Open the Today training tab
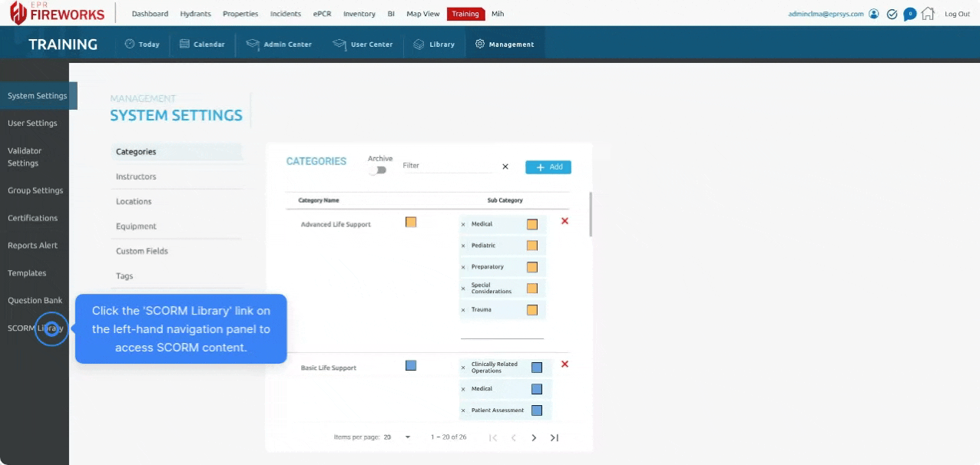The height and width of the screenshot is (465, 980). (142, 45)
